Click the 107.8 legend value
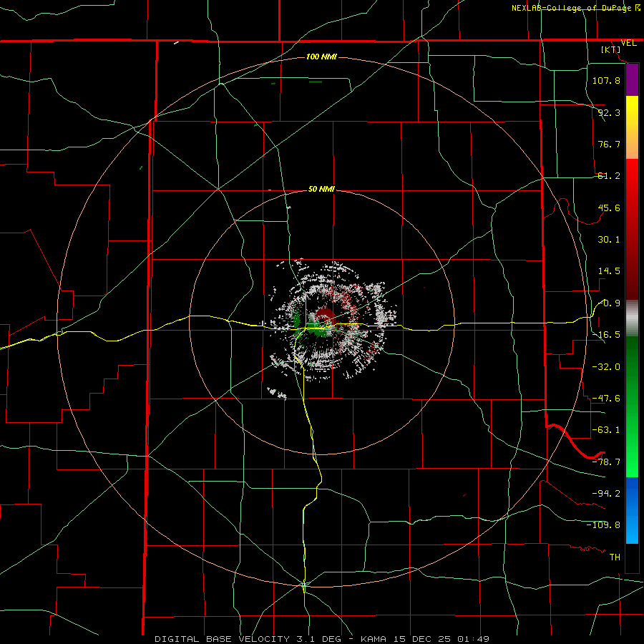Image resolution: width=644 pixels, height=644 pixels. click(x=606, y=80)
